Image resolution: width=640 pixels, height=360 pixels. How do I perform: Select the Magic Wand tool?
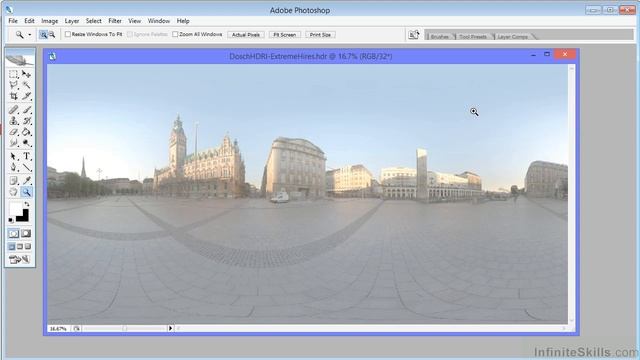[x=27, y=85]
